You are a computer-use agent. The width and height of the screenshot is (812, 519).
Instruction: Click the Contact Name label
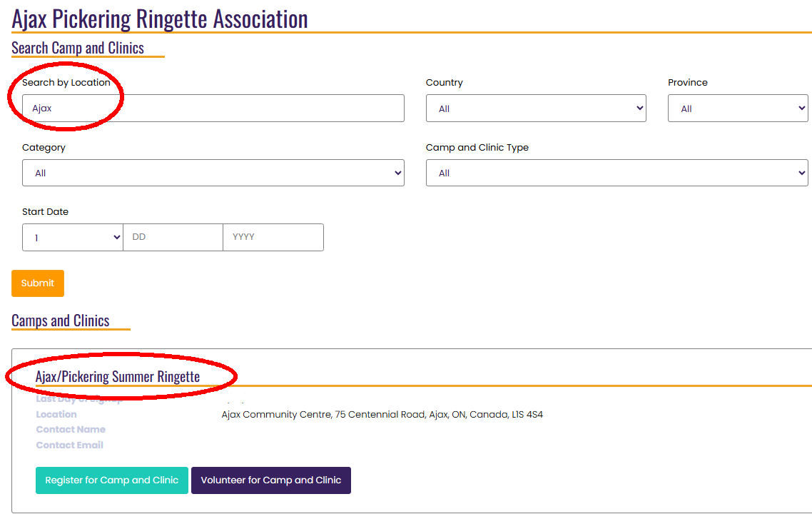coord(71,430)
